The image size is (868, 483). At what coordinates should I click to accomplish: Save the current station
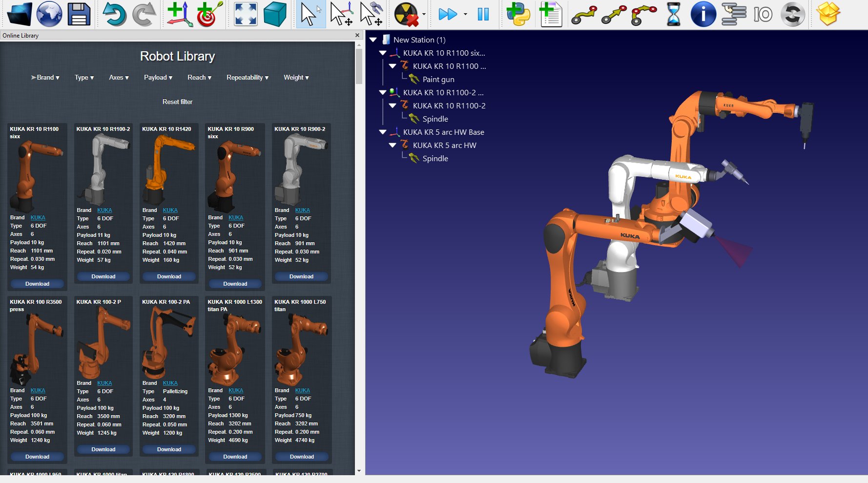(79, 14)
